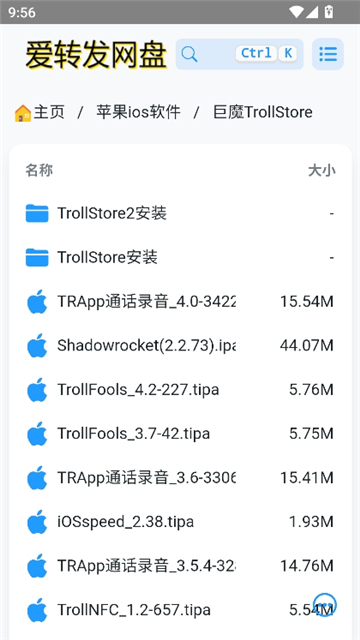
Task: Sort by 大小 column header
Action: (322, 171)
